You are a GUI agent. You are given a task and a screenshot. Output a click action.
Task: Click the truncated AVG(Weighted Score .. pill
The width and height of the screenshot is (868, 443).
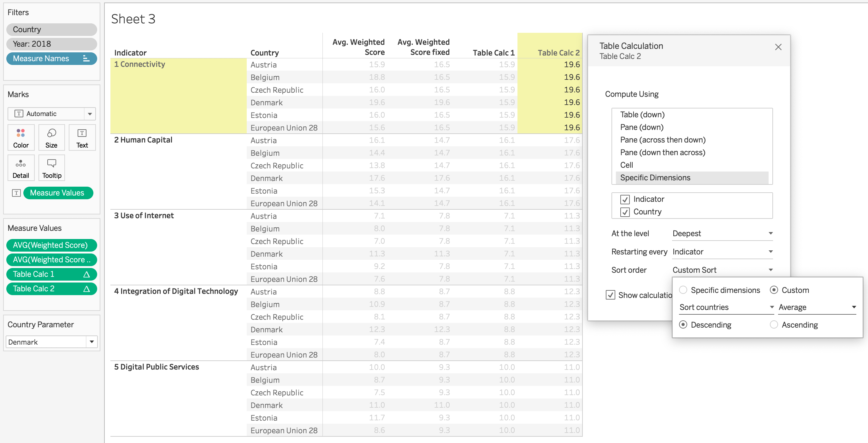coord(51,259)
